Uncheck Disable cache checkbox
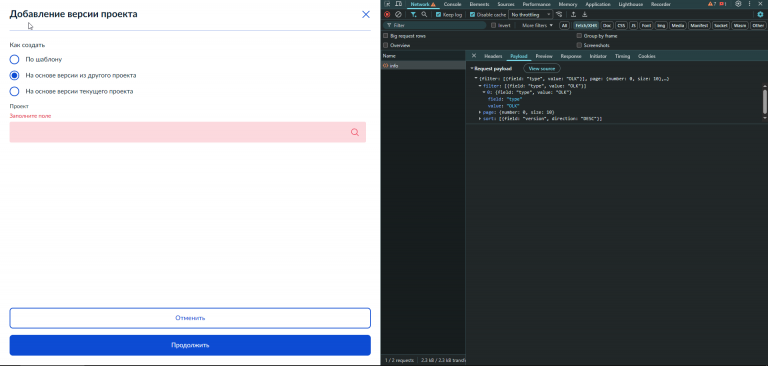768x366 pixels. (472, 15)
